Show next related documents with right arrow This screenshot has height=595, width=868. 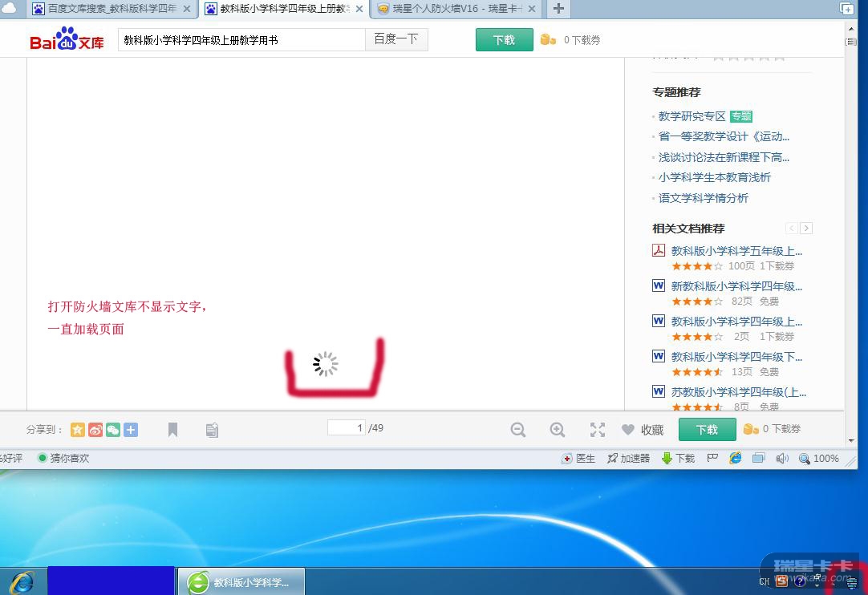[806, 229]
